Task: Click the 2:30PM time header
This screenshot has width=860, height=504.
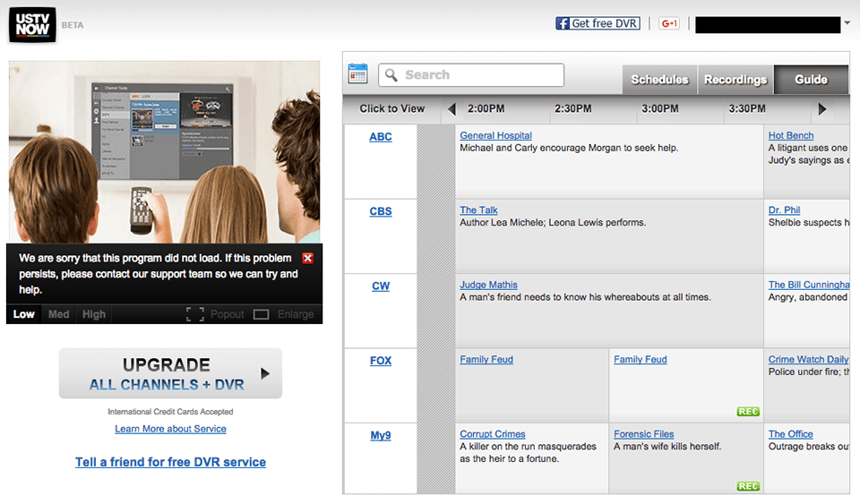Action: (x=573, y=109)
